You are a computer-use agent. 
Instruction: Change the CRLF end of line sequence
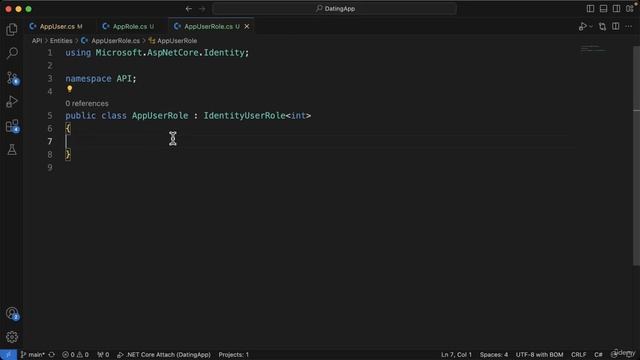[x=578, y=355]
